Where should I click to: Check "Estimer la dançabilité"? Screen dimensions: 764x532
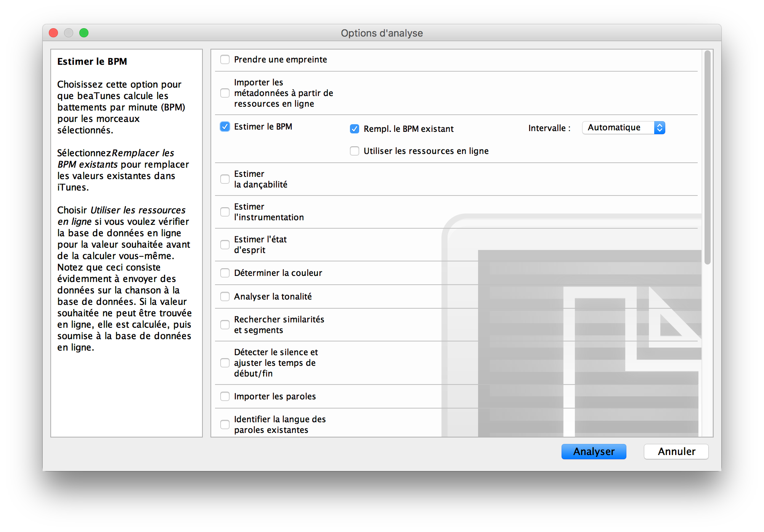pos(225,179)
